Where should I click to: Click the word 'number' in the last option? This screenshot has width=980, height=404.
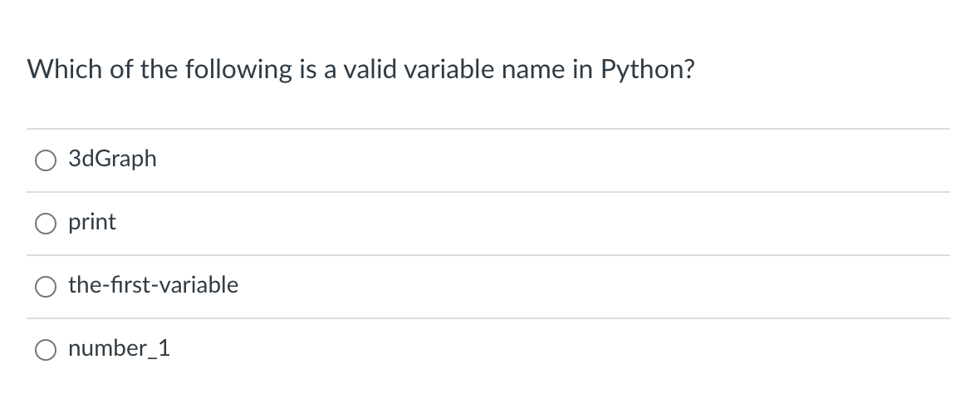pos(105,348)
